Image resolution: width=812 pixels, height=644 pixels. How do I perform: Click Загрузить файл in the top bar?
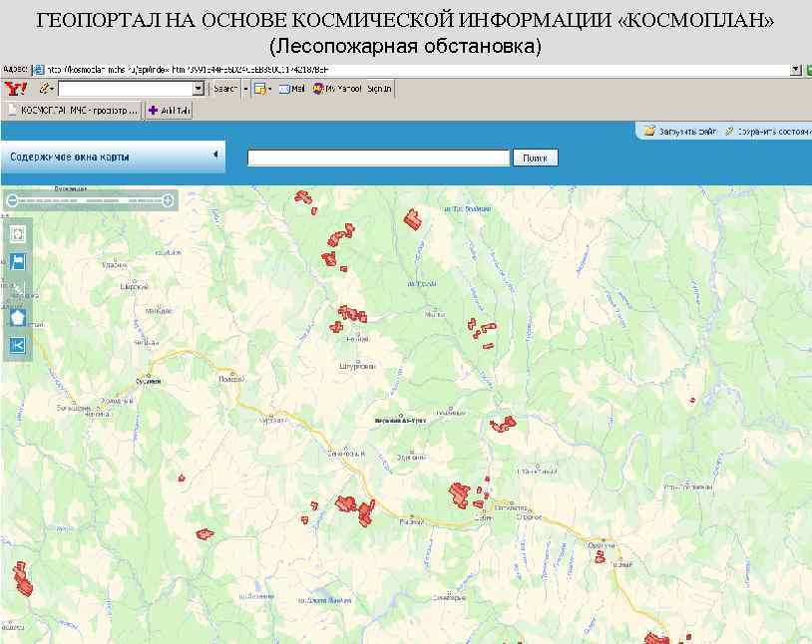click(680, 132)
